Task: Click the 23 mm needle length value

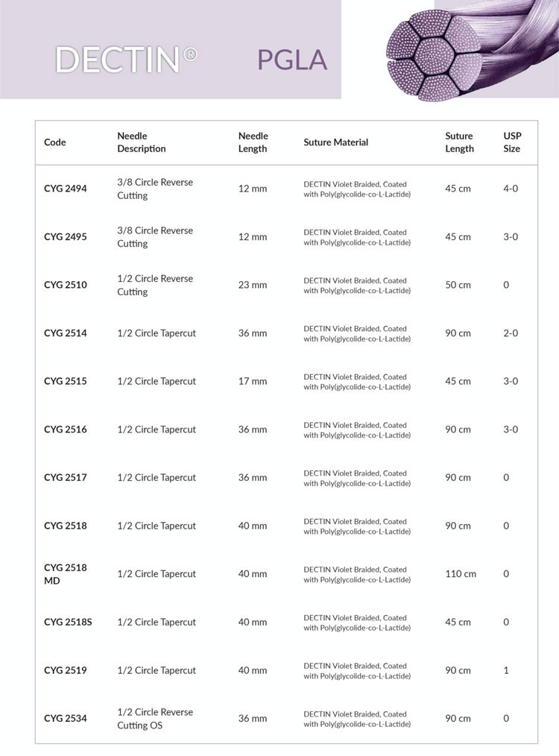Action: (253, 285)
